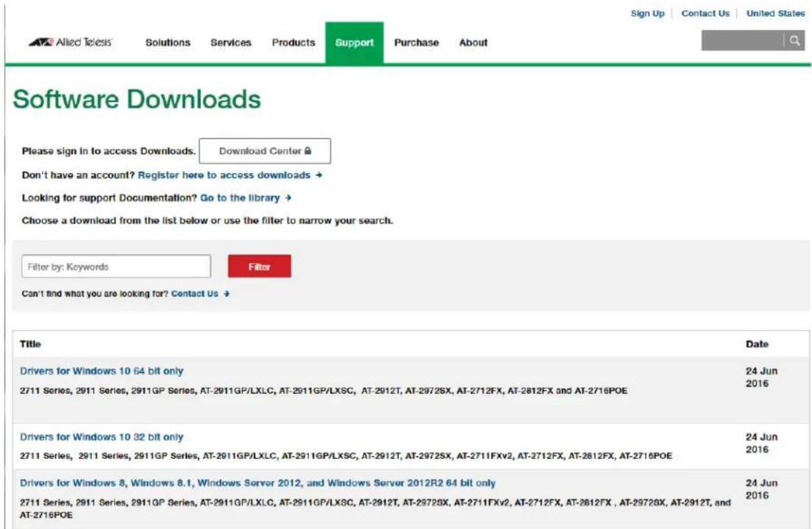Viewport: 812px width, 529px height.
Task: Click Contact Us below the filter
Action: [200, 294]
